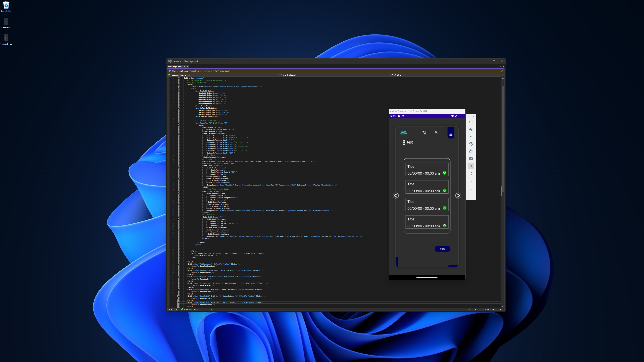Screen dimensions: 644x362
Task: Tap the shopping cart icon in app
Action: pyautogui.click(x=424, y=133)
